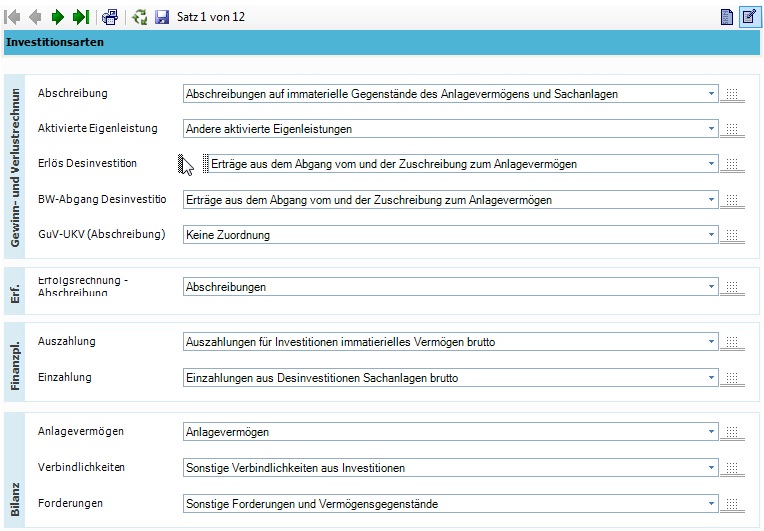Click field 'Einzahlungen aus Desinvestitionen Sachanlagen brutto'
Viewport: 764px width, 531px height.
click(x=450, y=378)
